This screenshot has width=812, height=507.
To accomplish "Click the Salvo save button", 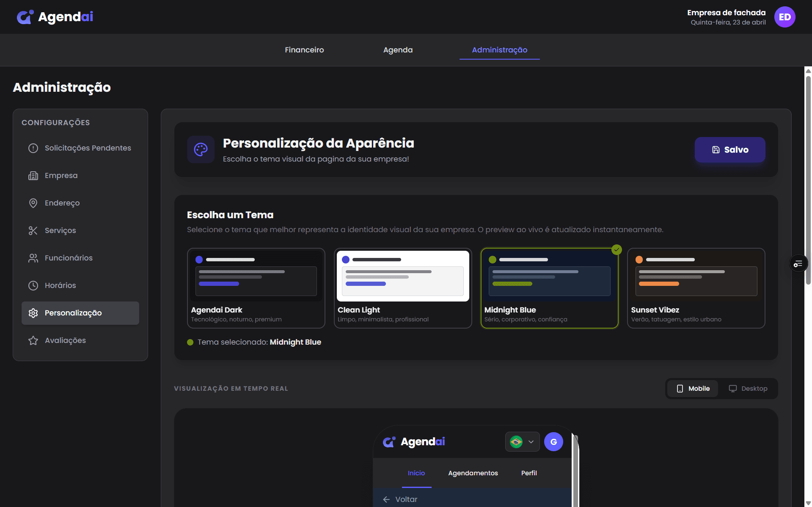I will click(729, 150).
